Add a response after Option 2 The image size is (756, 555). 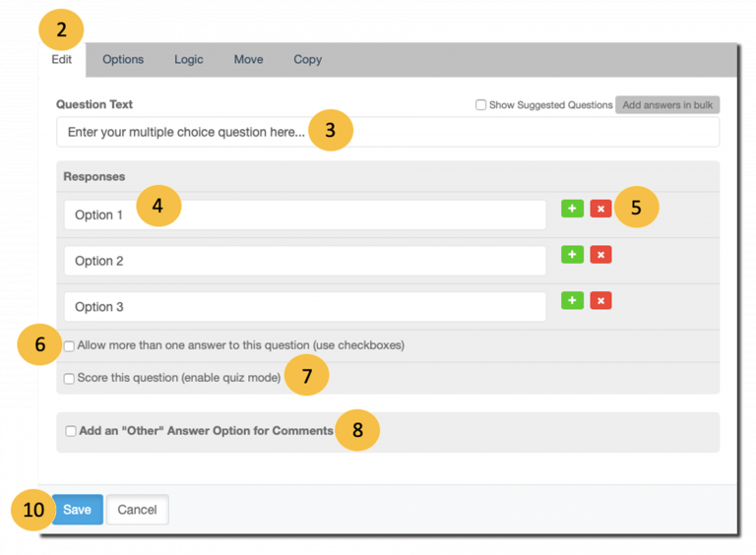pos(572,254)
